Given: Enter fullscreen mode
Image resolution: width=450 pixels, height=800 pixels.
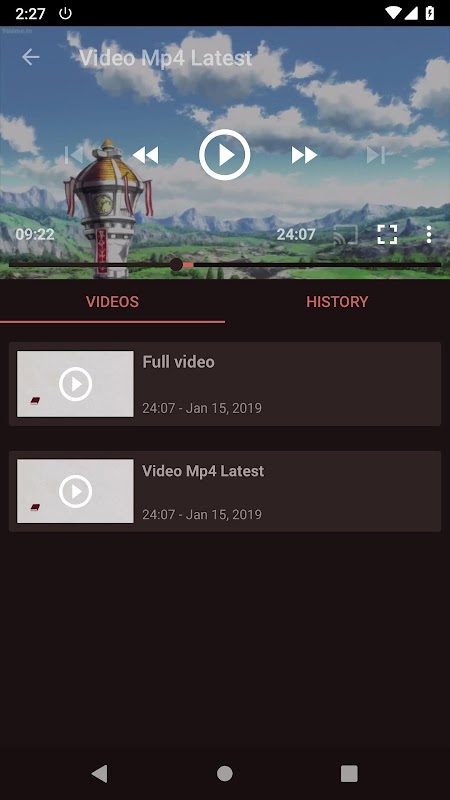Looking at the screenshot, I should tap(387, 235).
